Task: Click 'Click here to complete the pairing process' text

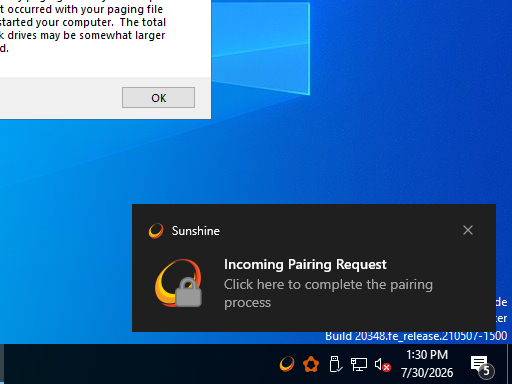Action: point(328,293)
